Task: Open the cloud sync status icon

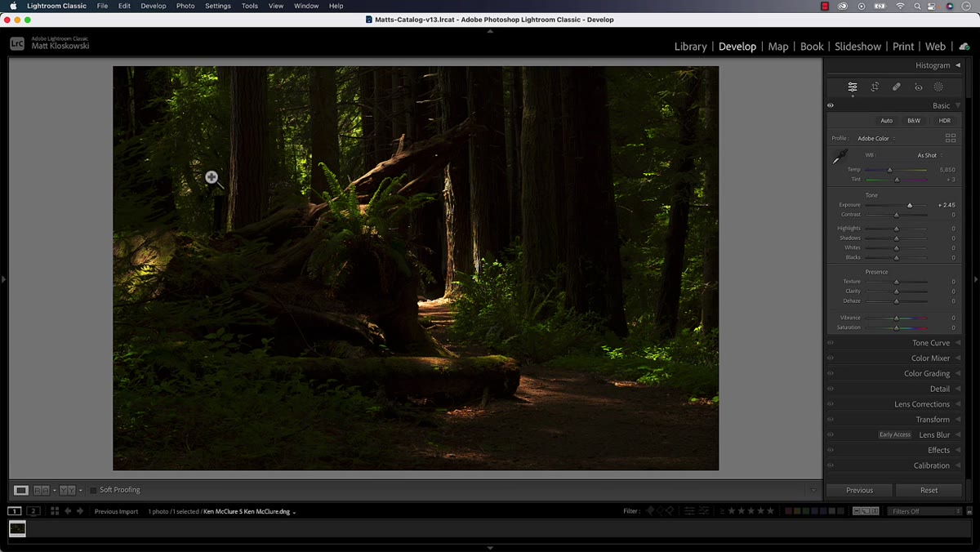Action: (x=964, y=47)
